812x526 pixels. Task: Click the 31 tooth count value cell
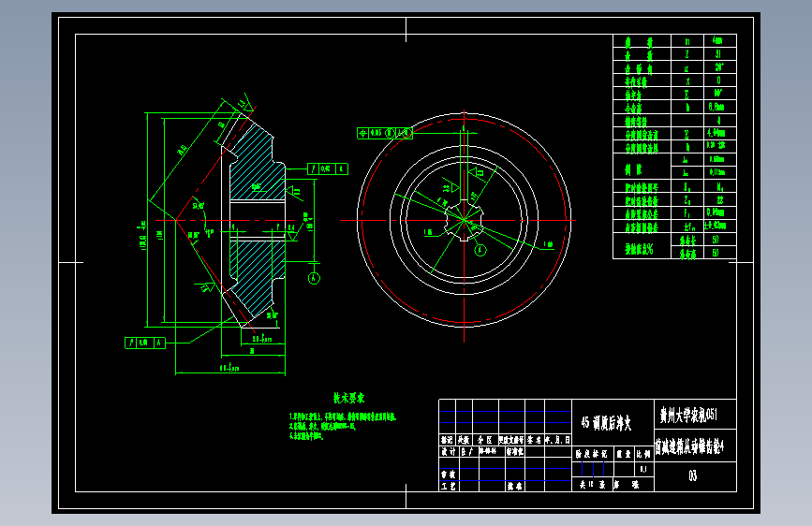[x=720, y=54]
